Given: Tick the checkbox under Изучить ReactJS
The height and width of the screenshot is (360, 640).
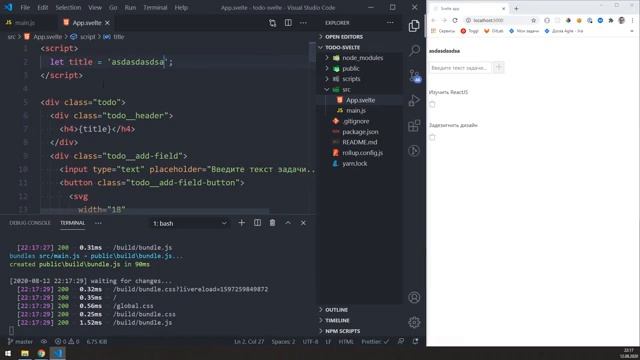Looking at the screenshot, I should (x=432, y=104).
